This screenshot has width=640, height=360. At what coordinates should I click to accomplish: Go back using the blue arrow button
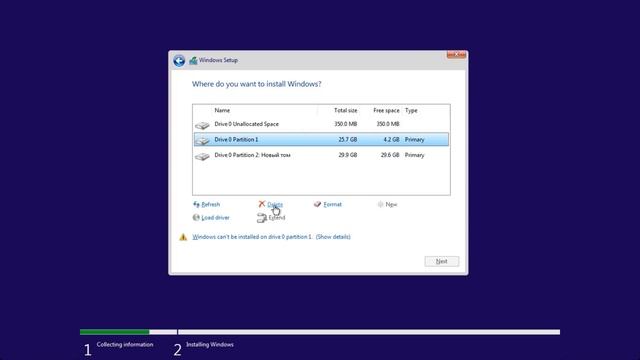coord(179,60)
